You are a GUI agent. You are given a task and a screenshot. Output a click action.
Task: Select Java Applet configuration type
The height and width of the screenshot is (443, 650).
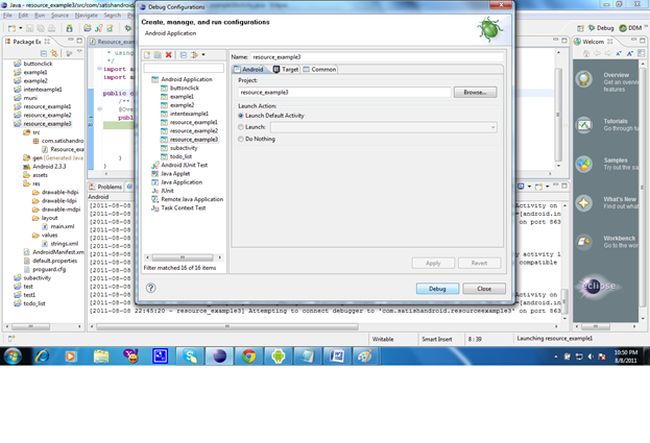tap(175, 174)
